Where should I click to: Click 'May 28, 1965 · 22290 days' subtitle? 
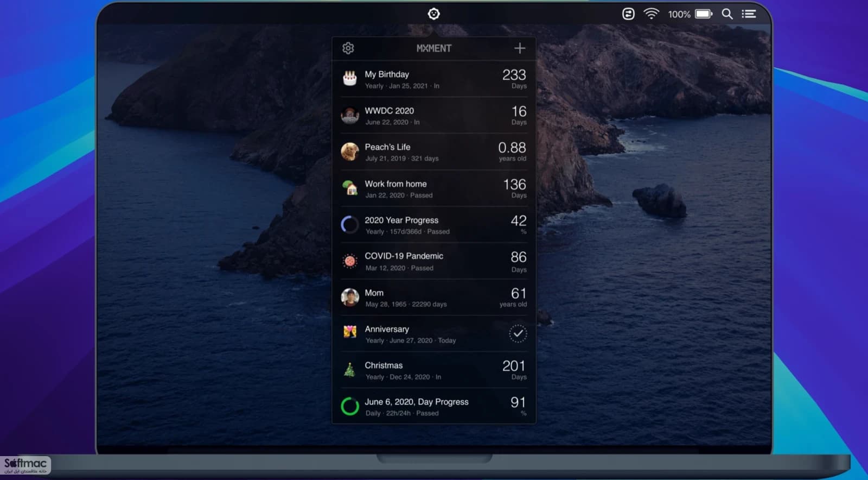(x=406, y=305)
